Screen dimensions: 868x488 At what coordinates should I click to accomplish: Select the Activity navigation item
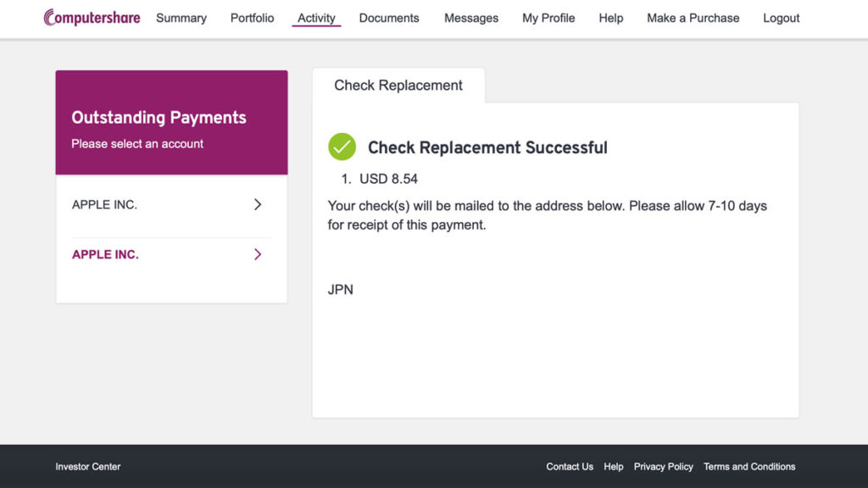316,19
